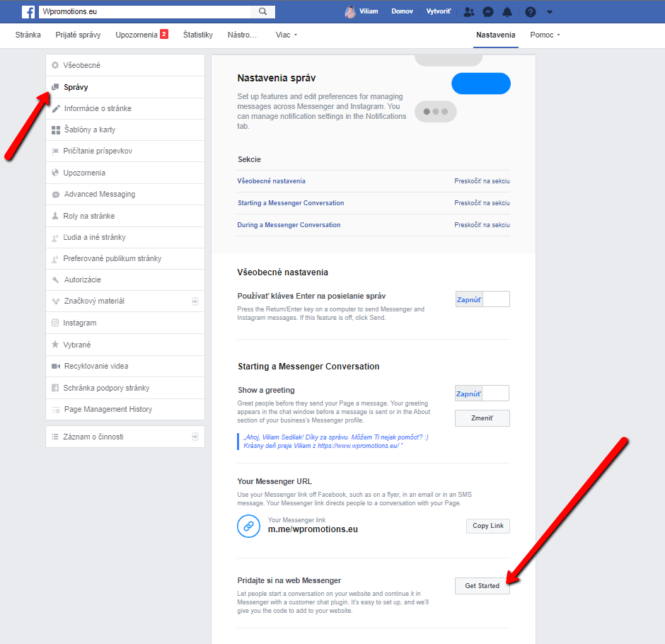Expand the Viac menu

[287, 35]
